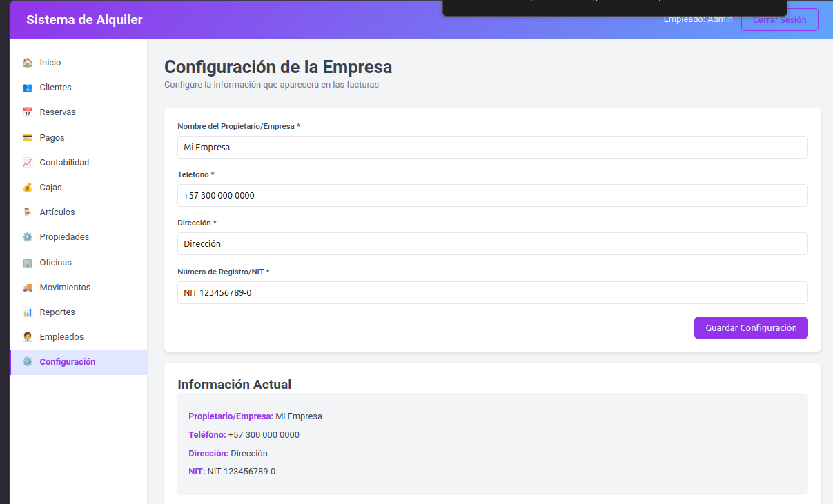Image resolution: width=833 pixels, height=504 pixels.
Task: Click the Guardar Configuración button
Action: [751, 328]
